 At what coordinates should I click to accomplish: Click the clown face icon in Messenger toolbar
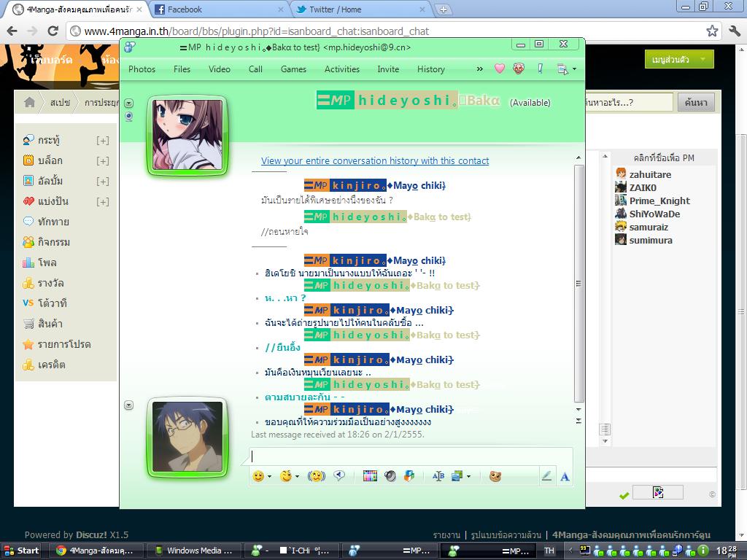click(x=519, y=69)
